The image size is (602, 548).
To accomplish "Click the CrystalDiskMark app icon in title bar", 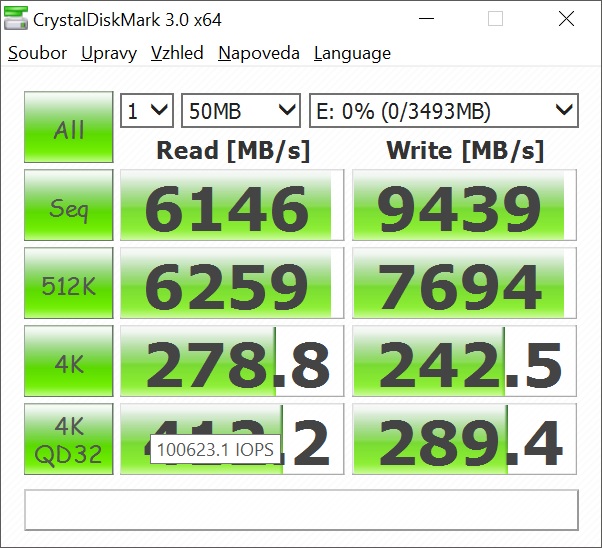I will pos(15,18).
